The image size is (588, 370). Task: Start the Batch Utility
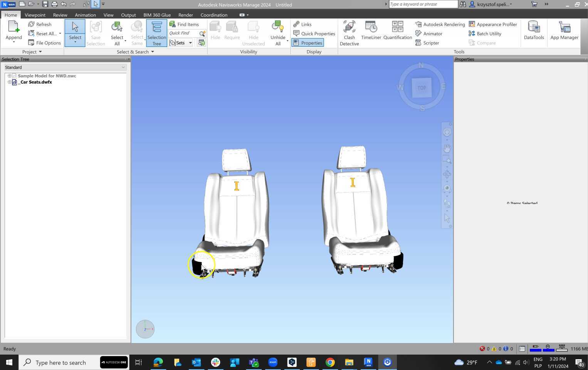pos(488,34)
